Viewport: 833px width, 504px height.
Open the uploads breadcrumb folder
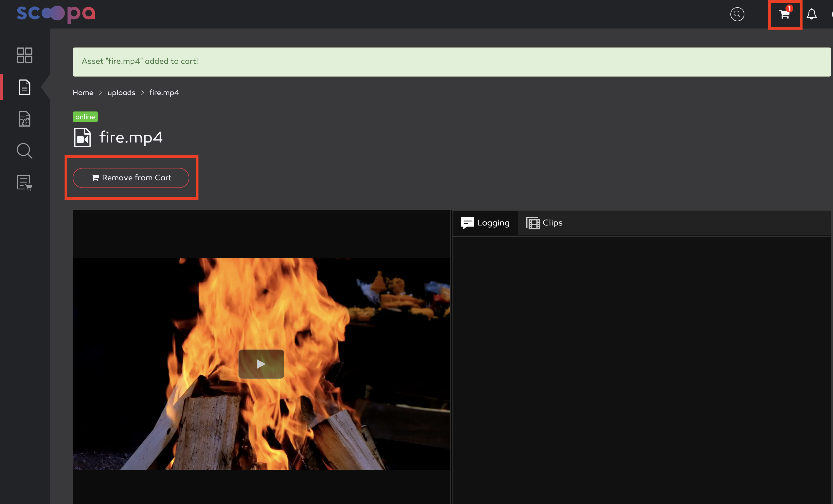click(x=121, y=92)
